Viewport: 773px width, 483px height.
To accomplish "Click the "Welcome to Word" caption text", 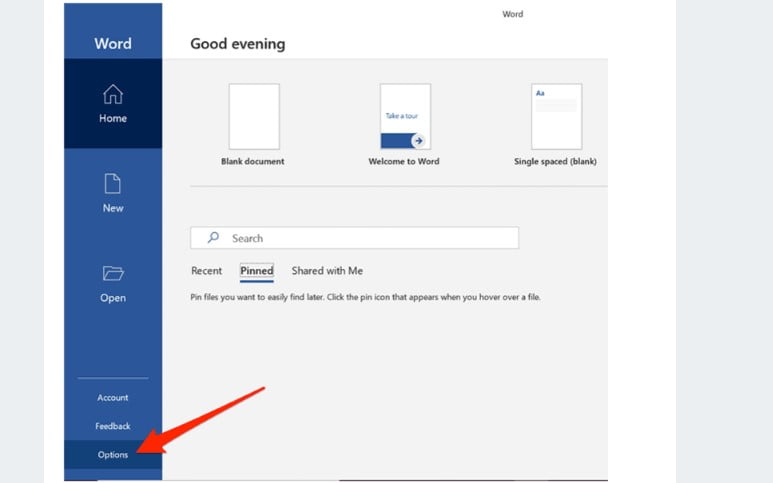I will click(404, 161).
